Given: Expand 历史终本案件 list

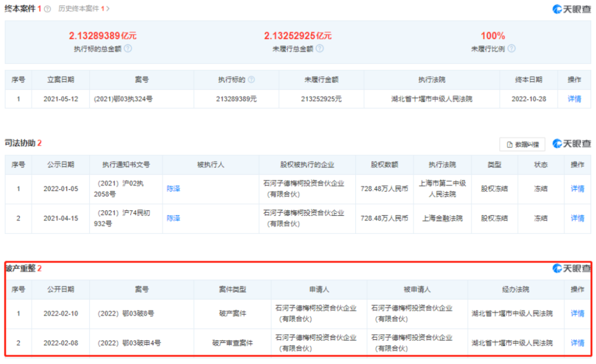Looking at the screenshot, I should click(x=84, y=9).
